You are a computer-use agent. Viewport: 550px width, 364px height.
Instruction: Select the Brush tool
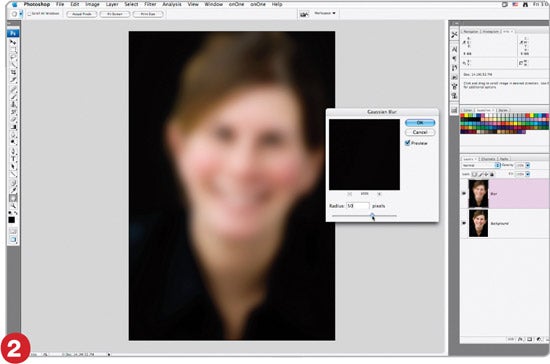[x=13, y=97]
